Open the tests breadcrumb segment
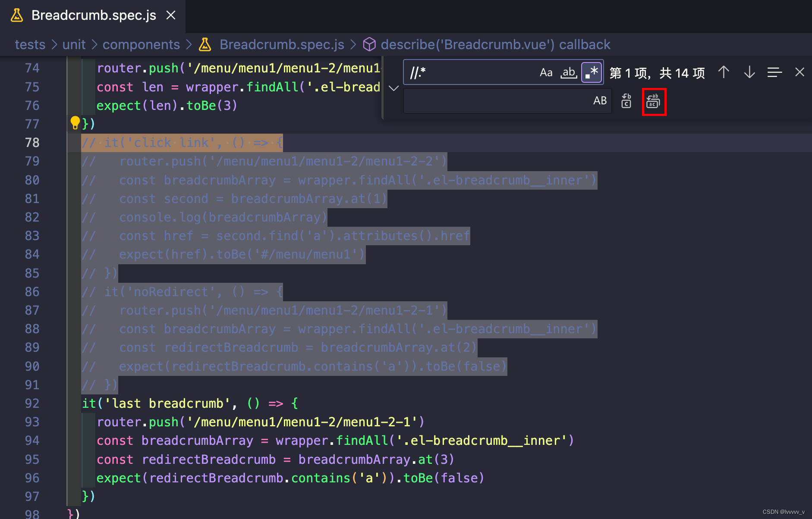812x519 pixels. (x=30, y=44)
